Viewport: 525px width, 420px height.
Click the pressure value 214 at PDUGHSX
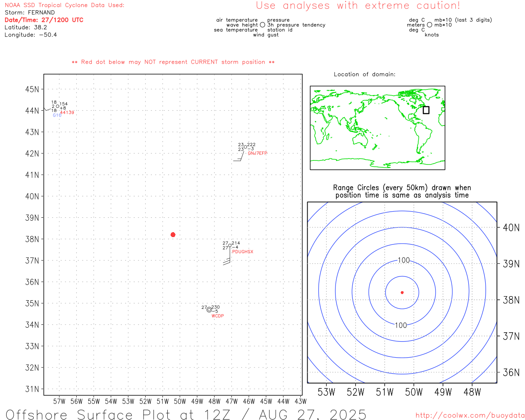(x=236, y=243)
